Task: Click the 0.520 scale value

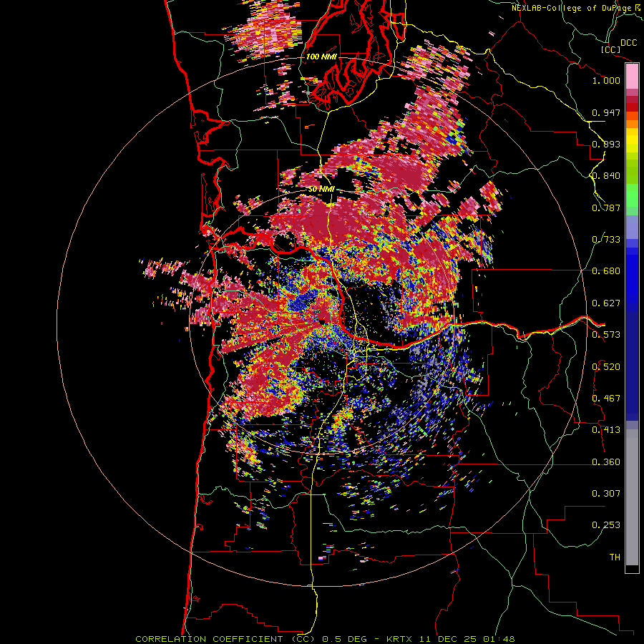Action: click(606, 367)
